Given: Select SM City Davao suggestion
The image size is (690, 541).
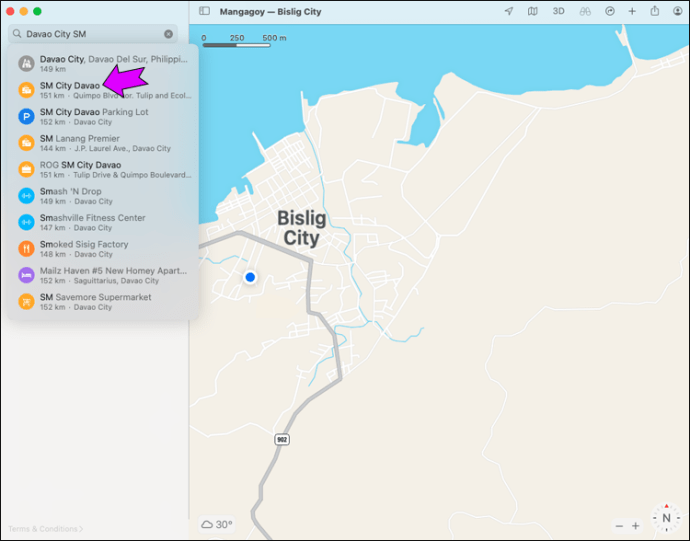Looking at the screenshot, I should (x=105, y=90).
